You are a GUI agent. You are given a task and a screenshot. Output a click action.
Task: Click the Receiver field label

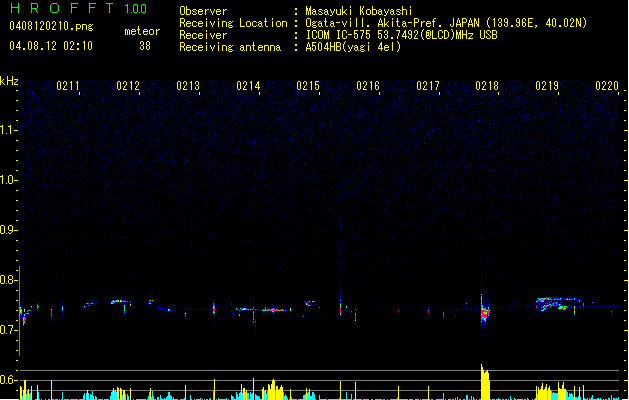[203, 35]
